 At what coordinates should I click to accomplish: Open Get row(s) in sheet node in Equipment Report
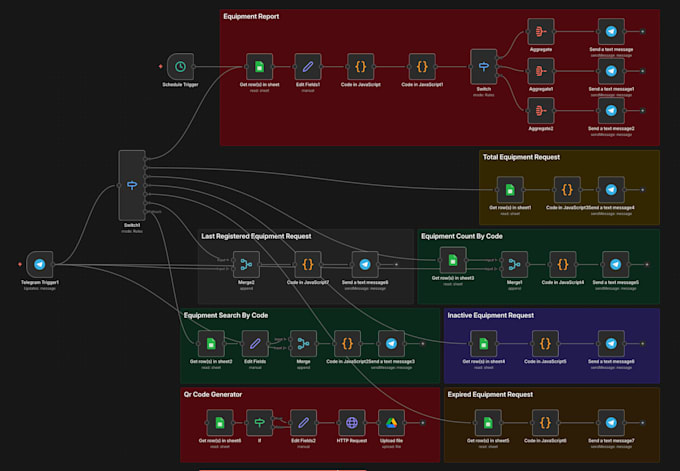pos(259,67)
